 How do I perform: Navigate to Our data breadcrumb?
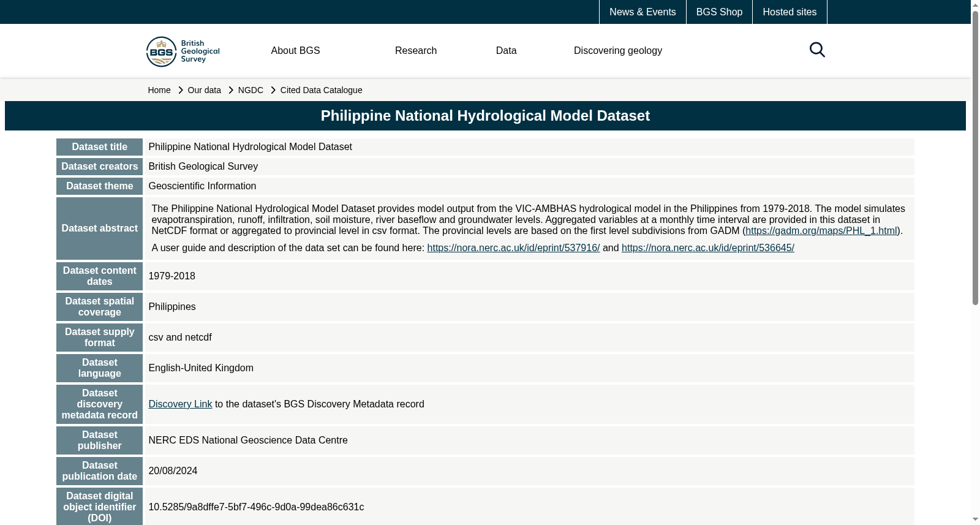[x=204, y=90]
